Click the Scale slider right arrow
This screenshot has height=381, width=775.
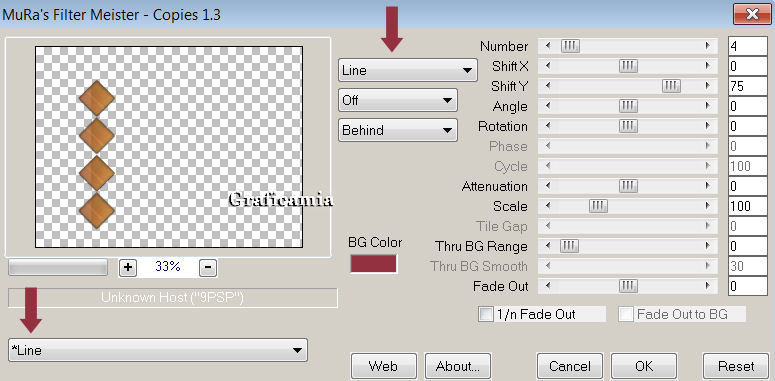point(708,206)
